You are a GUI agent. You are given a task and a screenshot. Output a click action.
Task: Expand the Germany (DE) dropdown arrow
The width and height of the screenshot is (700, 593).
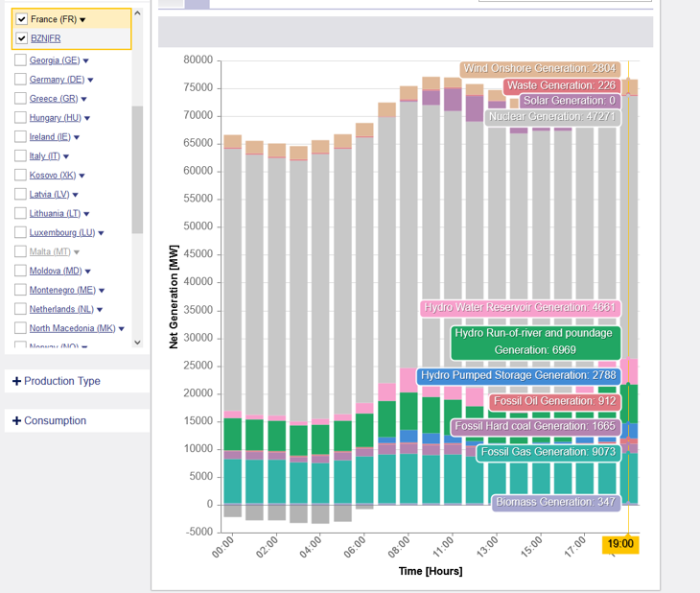pos(90,80)
